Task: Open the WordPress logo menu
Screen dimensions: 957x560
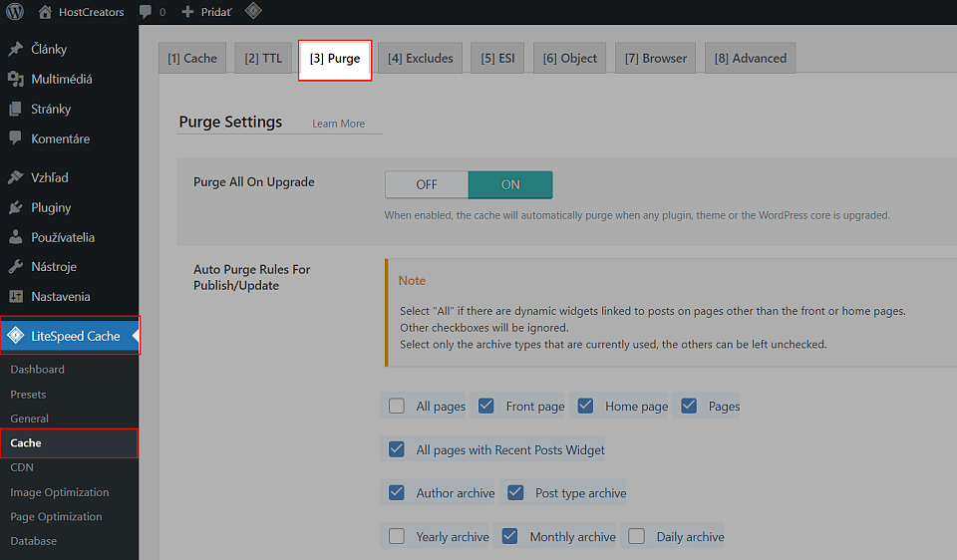Action: pyautogui.click(x=15, y=12)
